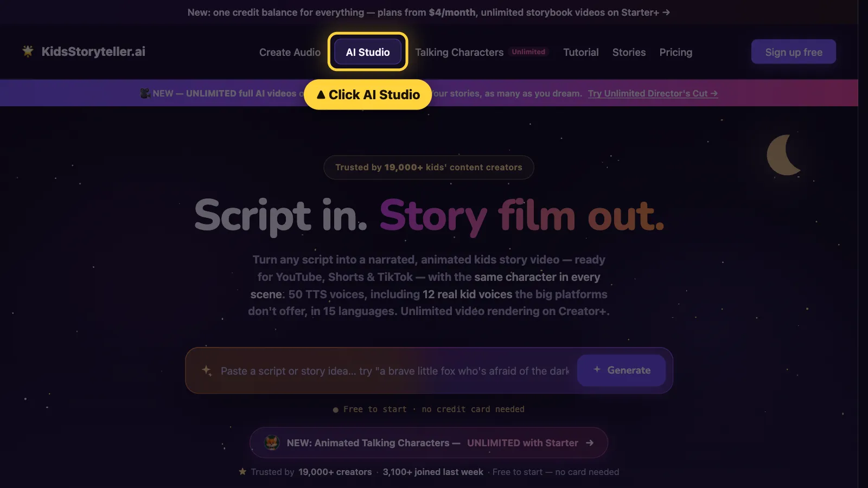Go to AI Studio in navigation

(368, 52)
